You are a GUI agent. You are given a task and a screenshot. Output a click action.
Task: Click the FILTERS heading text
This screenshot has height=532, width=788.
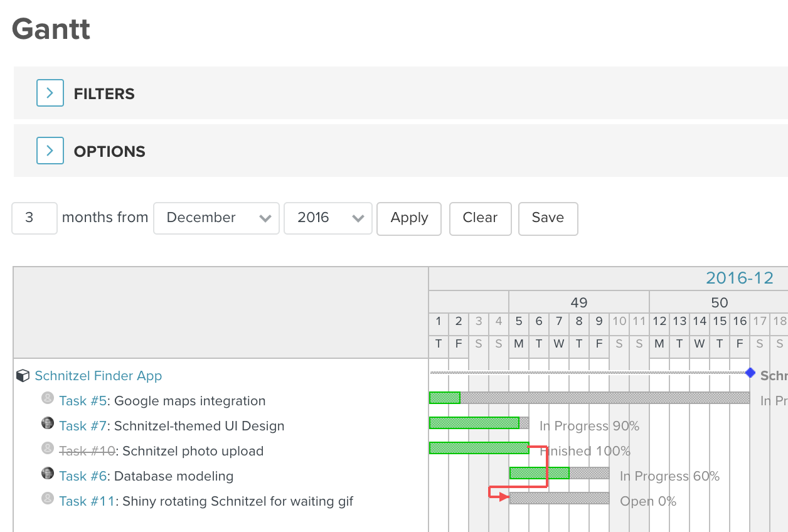click(x=104, y=94)
